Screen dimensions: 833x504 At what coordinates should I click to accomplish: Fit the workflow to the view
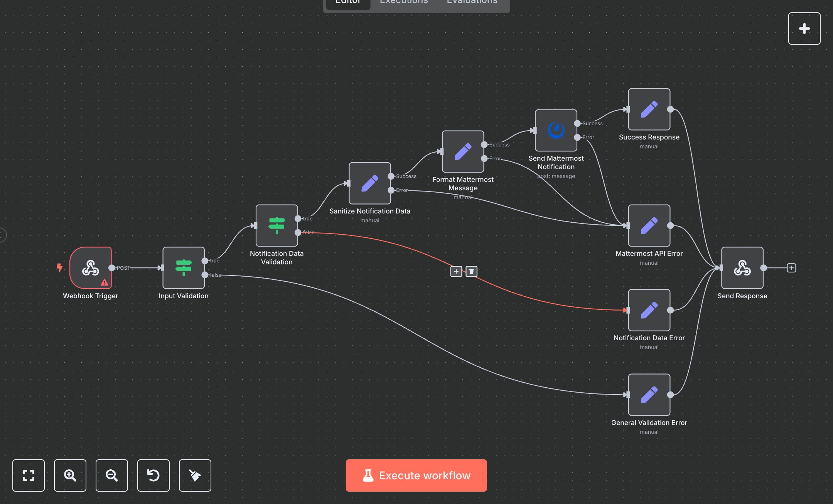29,475
